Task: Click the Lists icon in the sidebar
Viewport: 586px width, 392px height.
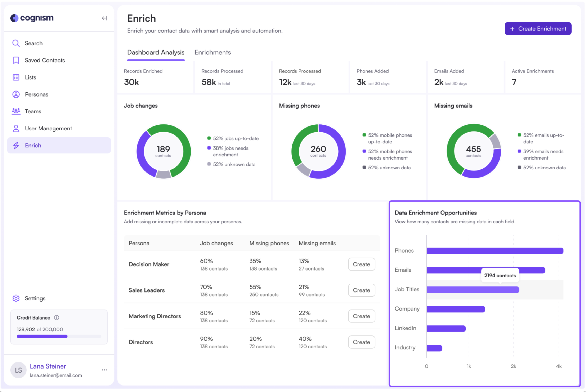Action: tap(16, 77)
